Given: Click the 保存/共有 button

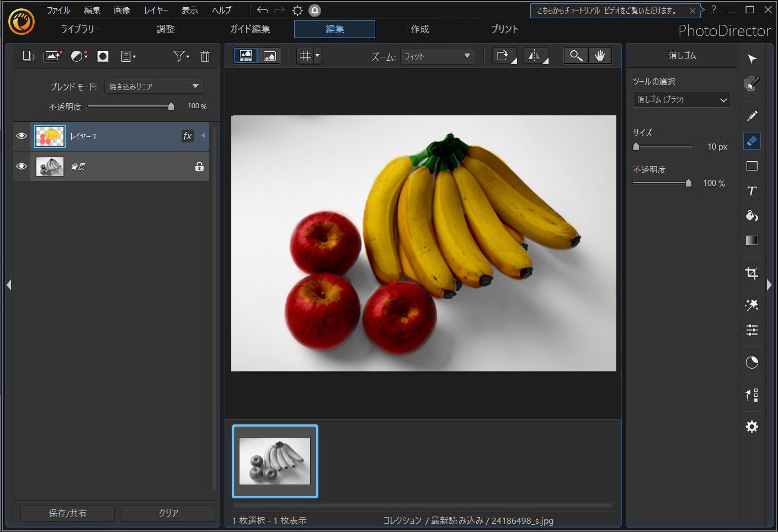Looking at the screenshot, I should pos(67,513).
